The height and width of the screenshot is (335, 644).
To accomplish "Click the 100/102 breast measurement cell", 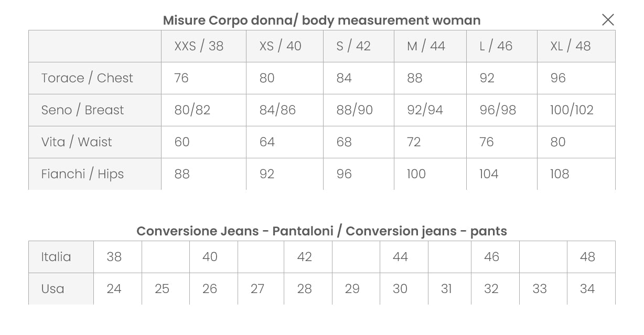I will point(572,110).
